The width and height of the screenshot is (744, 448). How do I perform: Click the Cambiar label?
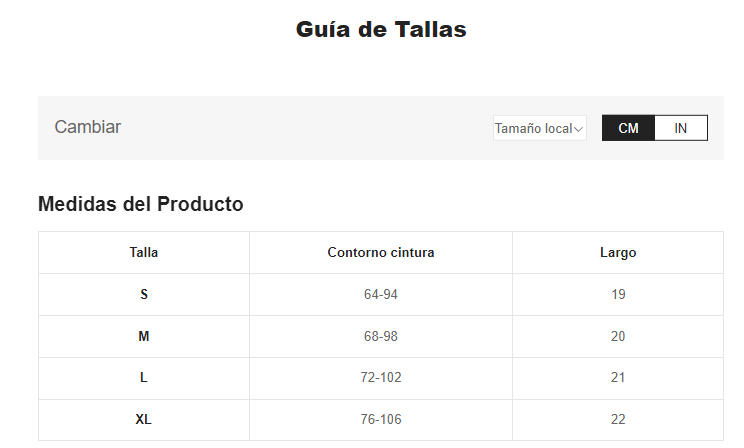click(x=88, y=127)
